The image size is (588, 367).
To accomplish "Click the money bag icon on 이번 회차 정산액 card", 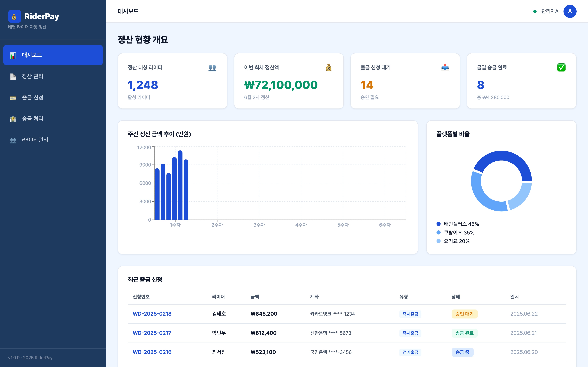I will (328, 67).
